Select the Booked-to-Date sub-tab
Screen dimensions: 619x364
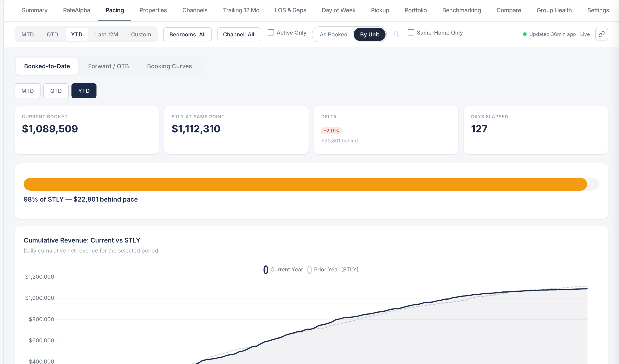pyautogui.click(x=47, y=66)
